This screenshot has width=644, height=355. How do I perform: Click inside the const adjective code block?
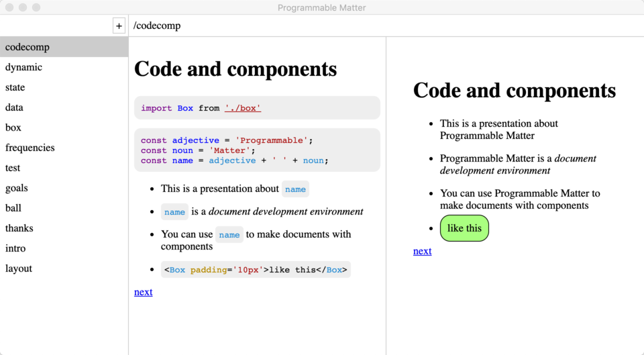click(257, 150)
